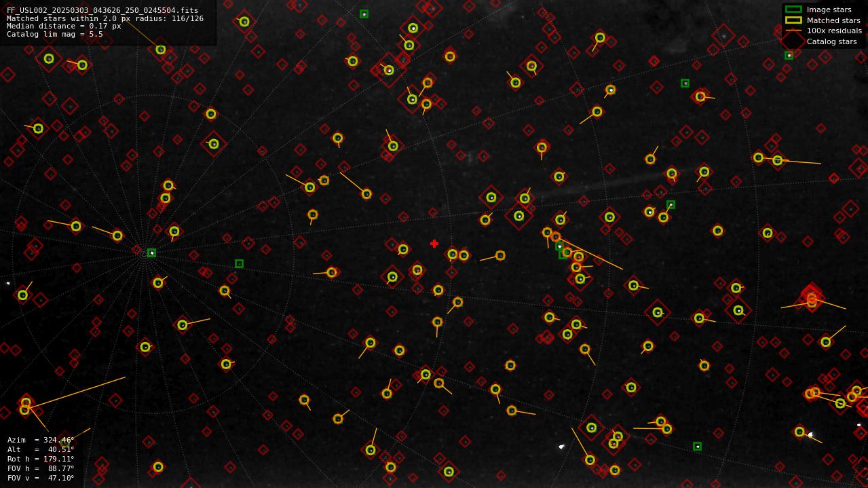
Task: Click the red cross at the image center
Action: (x=434, y=244)
